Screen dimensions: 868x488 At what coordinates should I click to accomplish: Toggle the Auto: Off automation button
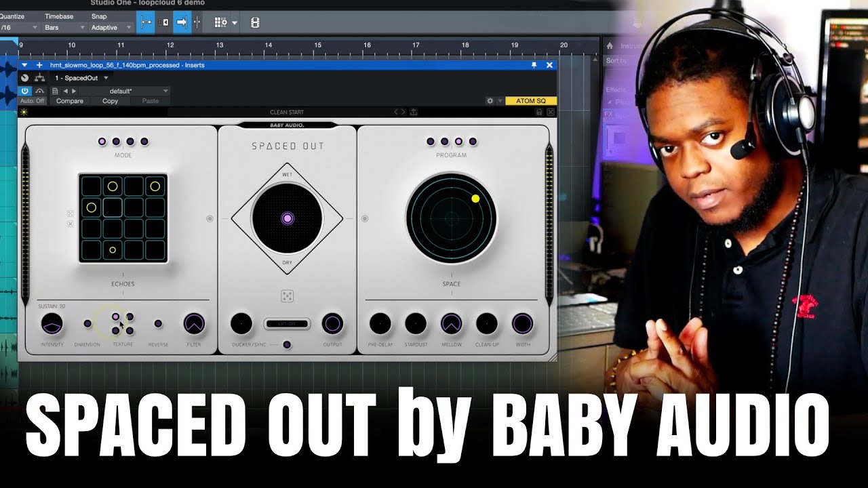tap(33, 101)
